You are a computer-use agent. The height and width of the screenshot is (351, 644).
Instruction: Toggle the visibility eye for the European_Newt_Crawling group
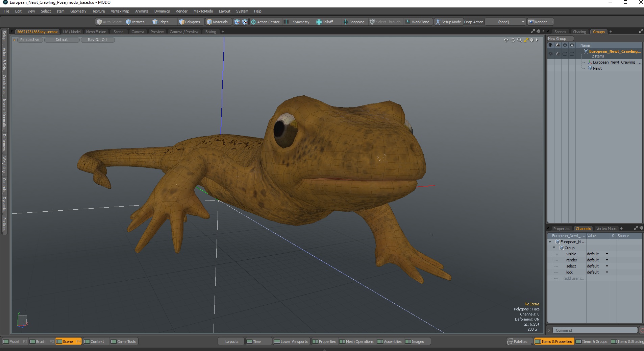[x=550, y=54]
